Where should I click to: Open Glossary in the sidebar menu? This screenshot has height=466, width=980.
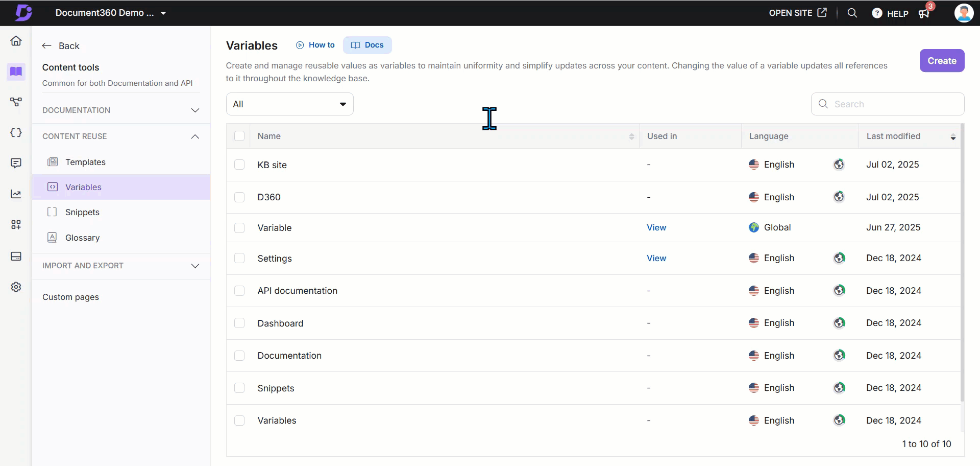click(121, 238)
